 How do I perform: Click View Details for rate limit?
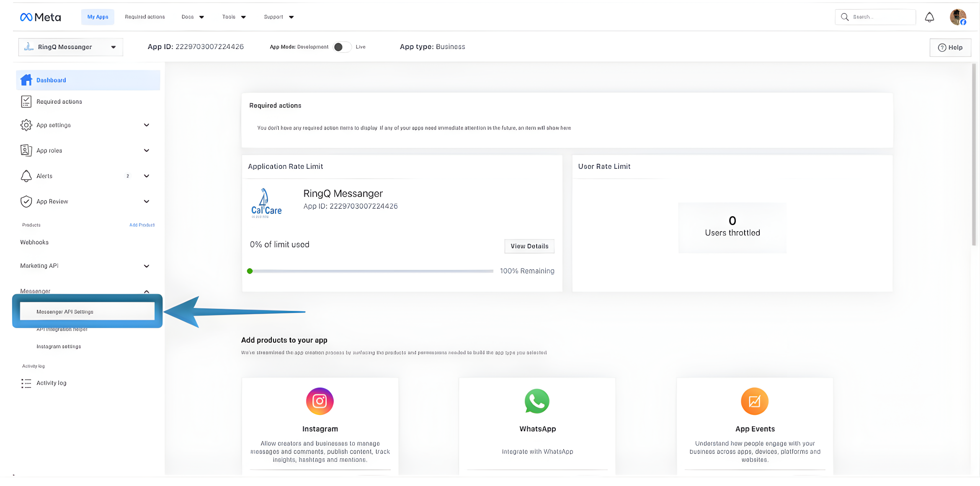pos(529,246)
